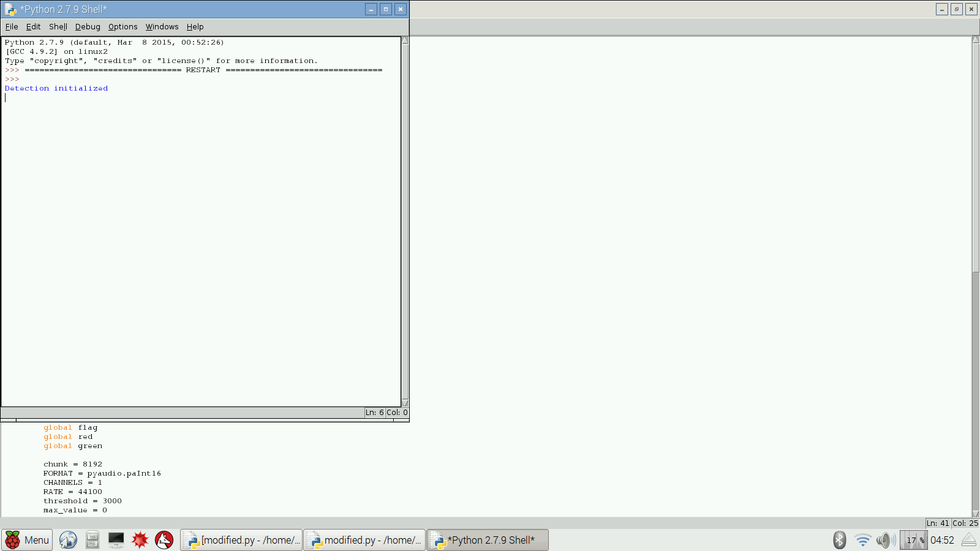Open the Windows menu

click(x=162, y=27)
